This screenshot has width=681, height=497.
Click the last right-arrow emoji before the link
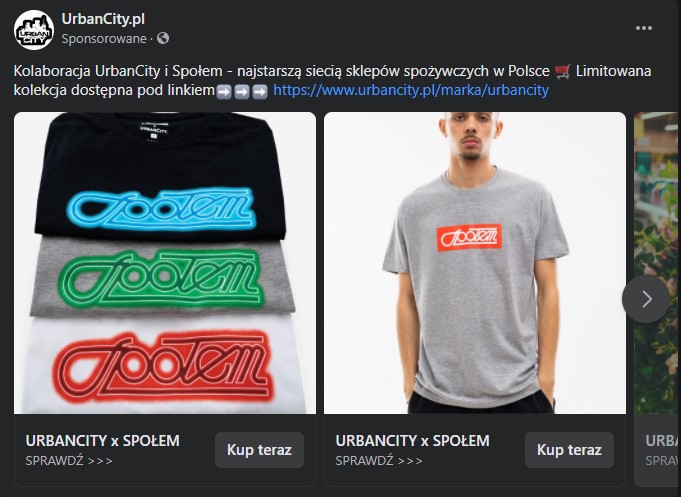[x=260, y=92]
